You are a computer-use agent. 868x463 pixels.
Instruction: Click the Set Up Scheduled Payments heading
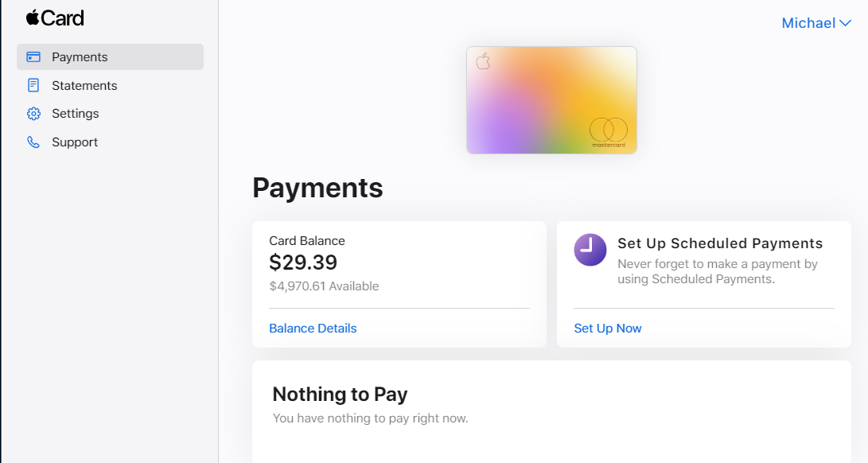tap(720, 243)
